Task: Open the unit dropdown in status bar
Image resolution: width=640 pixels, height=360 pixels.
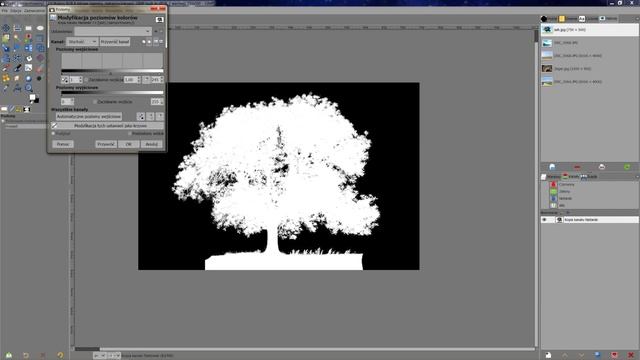Action: tap(99, 356)
